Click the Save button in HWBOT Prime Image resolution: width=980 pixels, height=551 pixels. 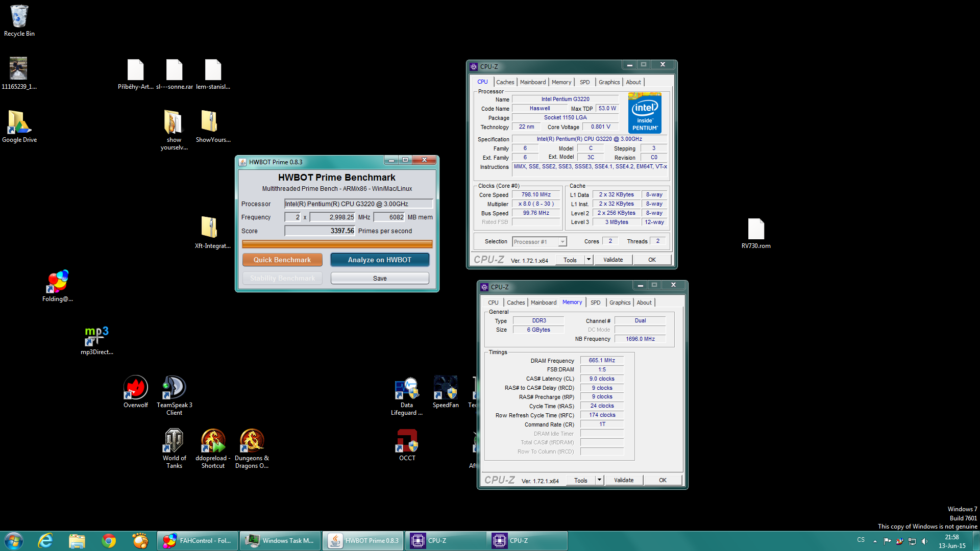pyautogui.click(x=380, y=278)
